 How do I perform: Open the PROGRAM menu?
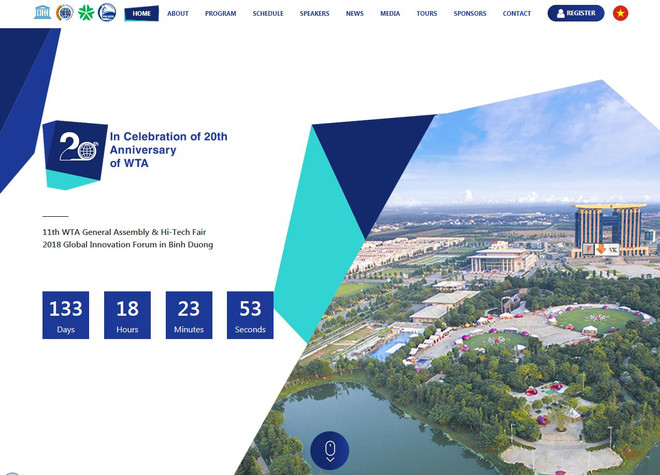pos(220,14)
